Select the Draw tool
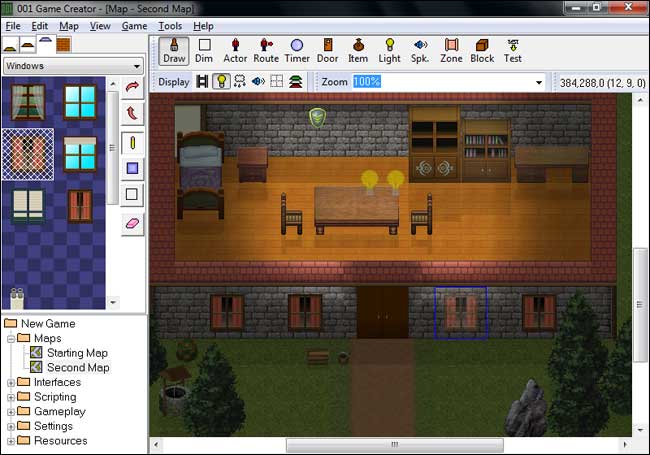The image size is (650, 455). (174, 50)
